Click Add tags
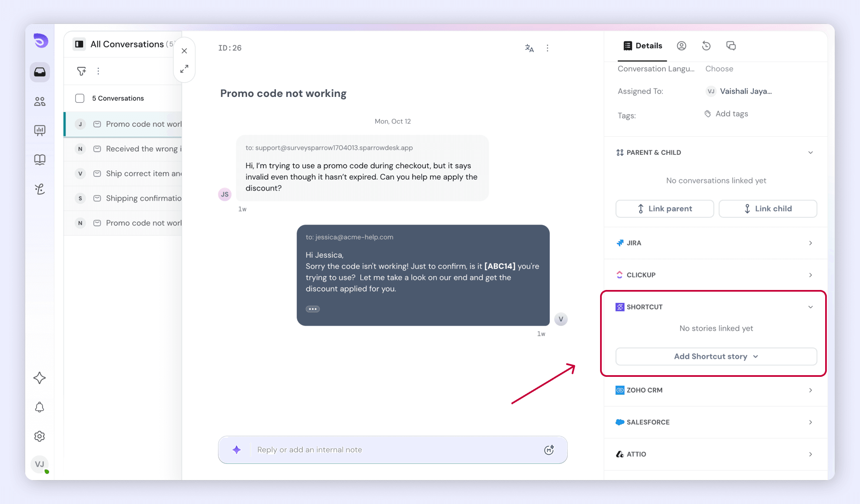Image resolution: width=860 pixels, height=504 pixels. 726,114
